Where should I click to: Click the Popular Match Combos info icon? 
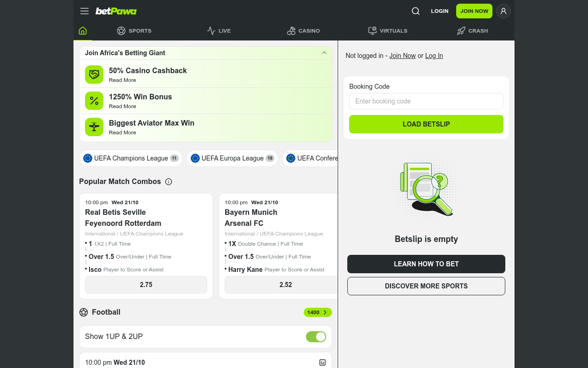[169, 182]
